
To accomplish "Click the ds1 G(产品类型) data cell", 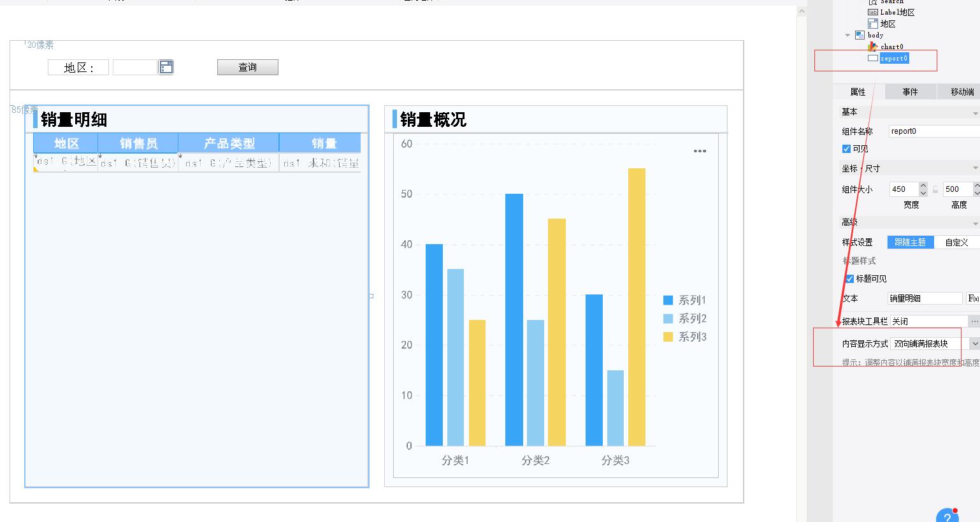I will [229, 163].
